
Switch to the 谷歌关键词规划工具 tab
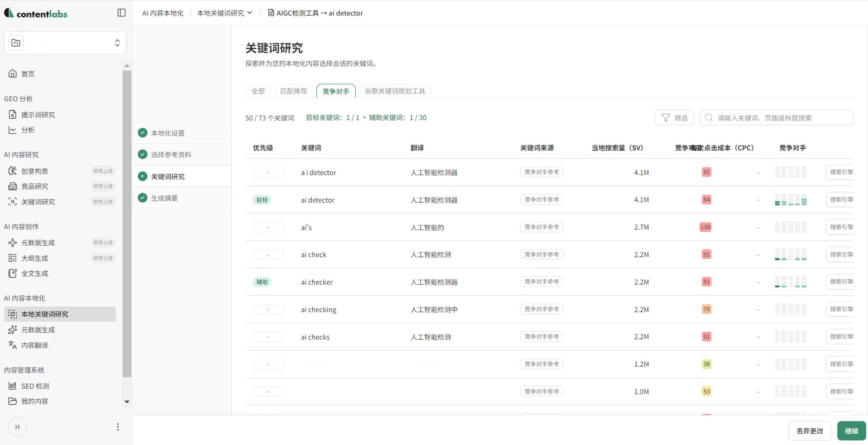[394, 91]
